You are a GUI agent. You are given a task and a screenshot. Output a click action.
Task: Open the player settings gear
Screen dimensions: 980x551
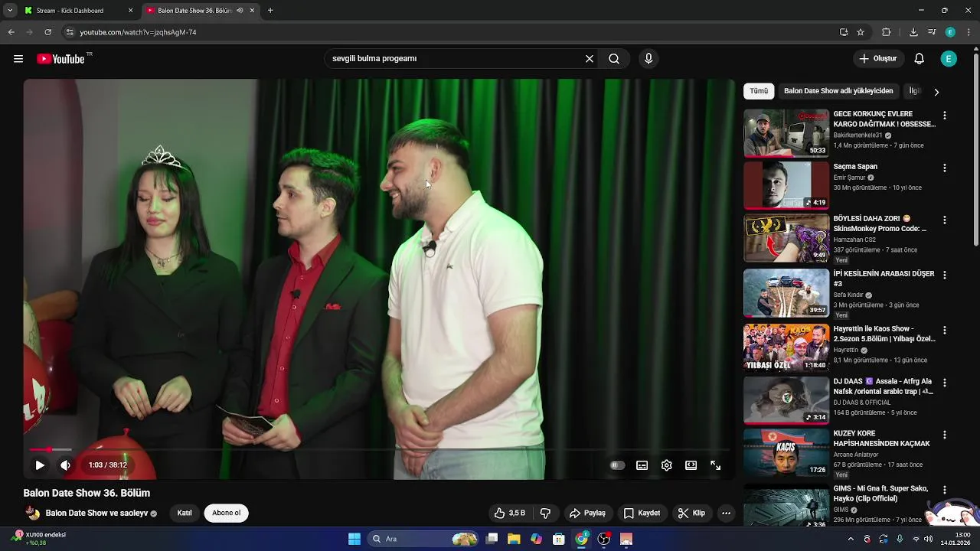[x=667, y=465]
